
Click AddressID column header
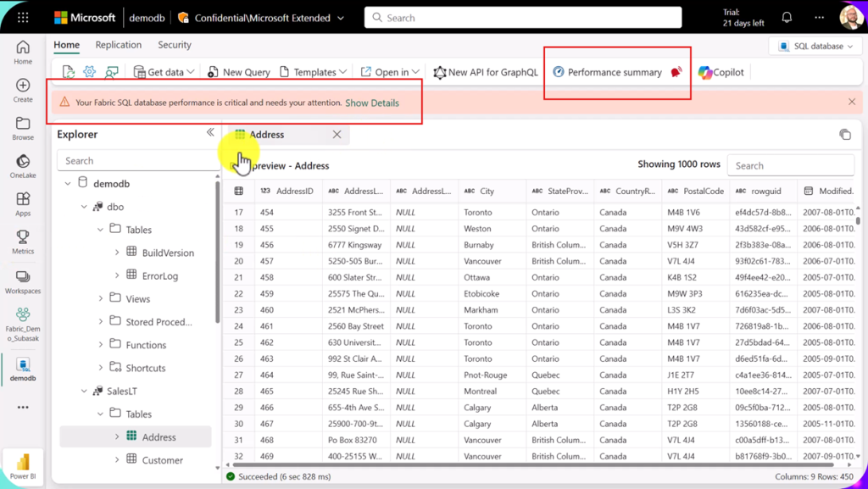coord(288,191)
